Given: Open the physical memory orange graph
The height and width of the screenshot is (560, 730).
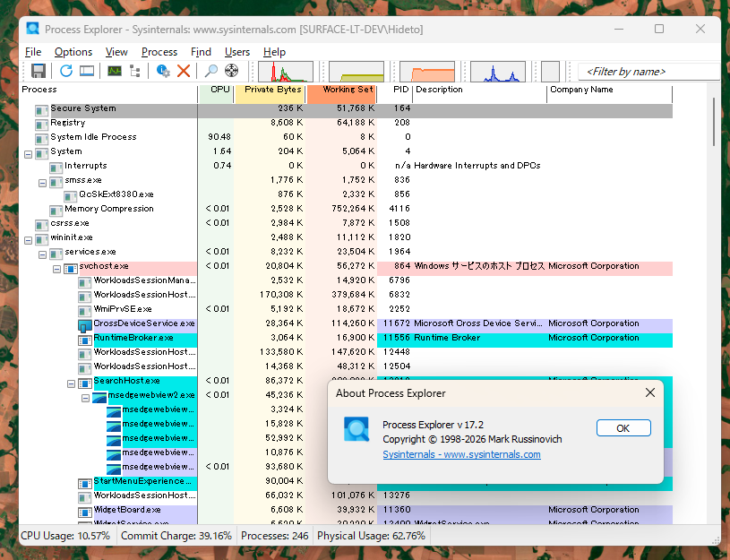Looking at the screenshot, I should point(427,72).
